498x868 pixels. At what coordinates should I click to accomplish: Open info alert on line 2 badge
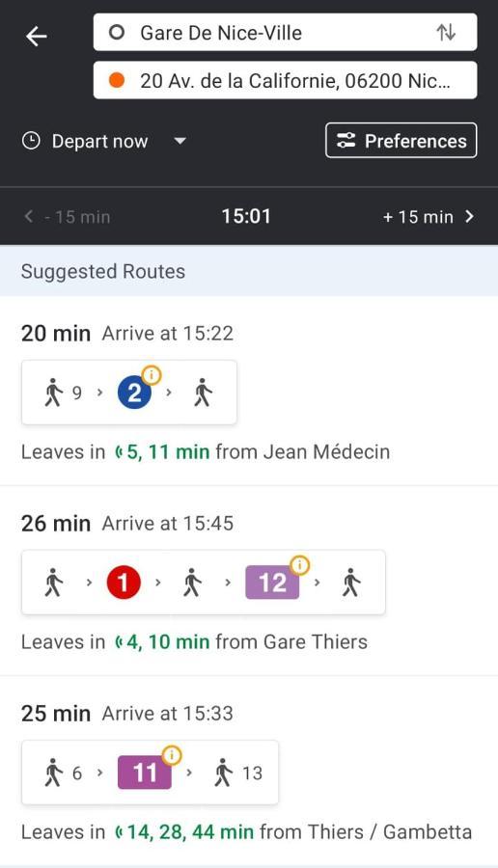pyautogui.click(x=152, y=375)
